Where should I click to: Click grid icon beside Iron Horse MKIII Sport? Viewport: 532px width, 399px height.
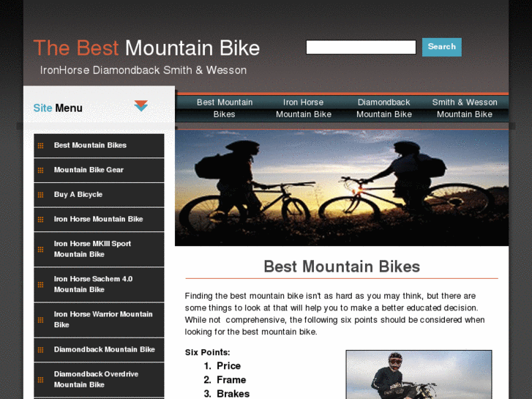[x=41, y=249]
